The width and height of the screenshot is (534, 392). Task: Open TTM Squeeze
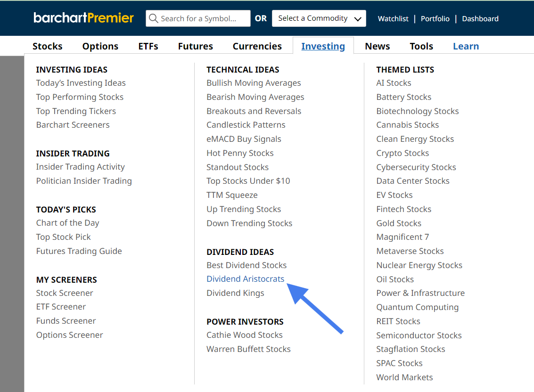(232, 195)
